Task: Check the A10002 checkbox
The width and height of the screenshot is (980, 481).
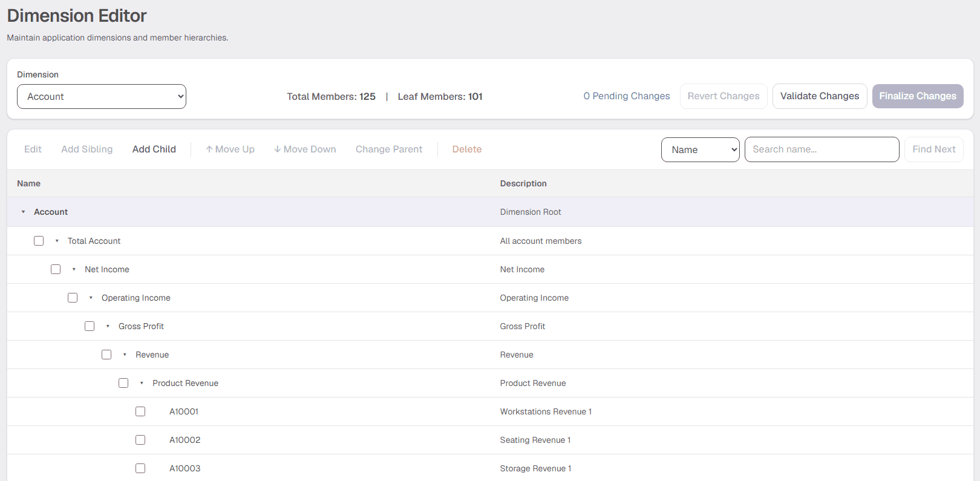Action: pyautogui.click(x=140, y=440)
